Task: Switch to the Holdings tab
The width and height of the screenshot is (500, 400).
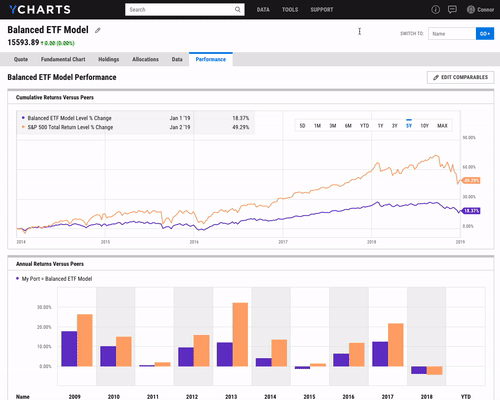Action: (109, 59)
